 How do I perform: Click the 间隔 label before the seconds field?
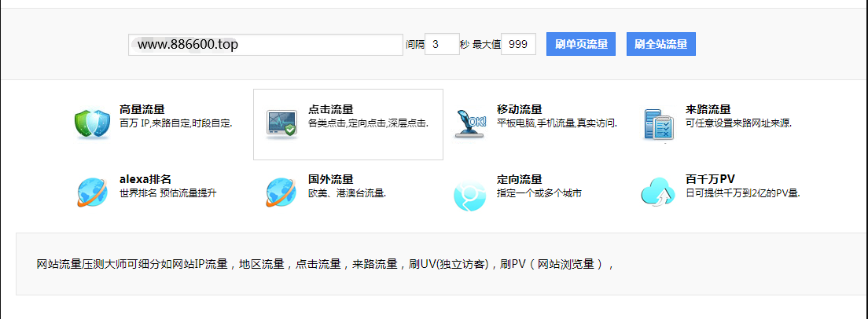click(414, 44)
